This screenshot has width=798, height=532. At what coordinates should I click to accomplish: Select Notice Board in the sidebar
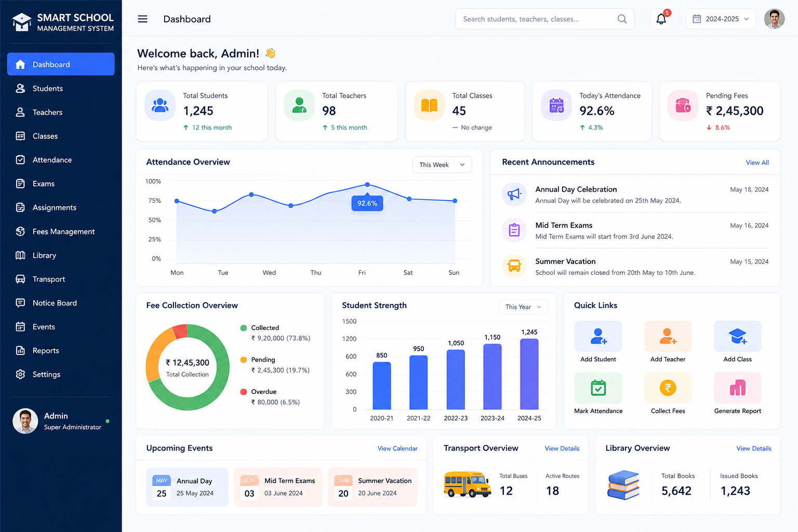[61, 303]
